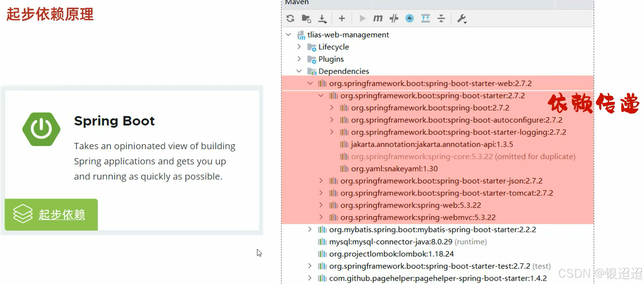The width and height of the screenshot is (644, 284).
Task: Click the Spring Boot green power logo
Action: (x=41, y=129)
